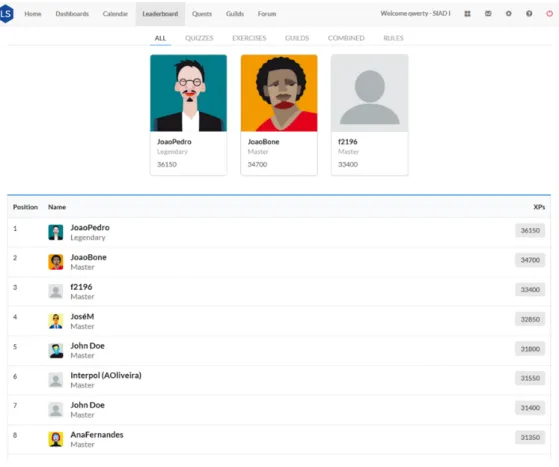Go to Quests in the navigation bar

[202, 14]
